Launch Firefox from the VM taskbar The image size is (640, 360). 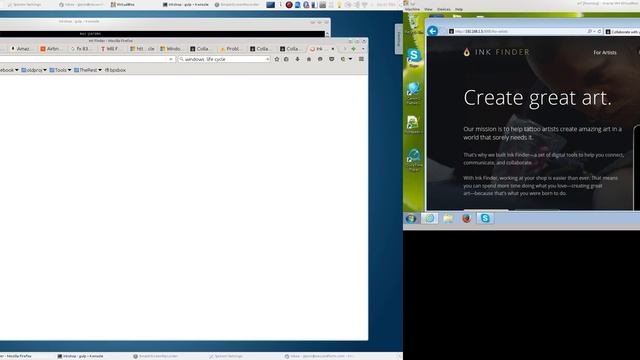tap(467, 218)
